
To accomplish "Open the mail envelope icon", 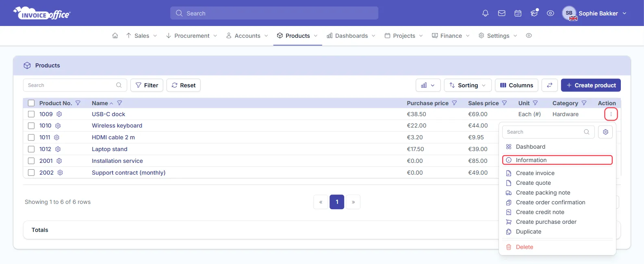I will (502, 13).
